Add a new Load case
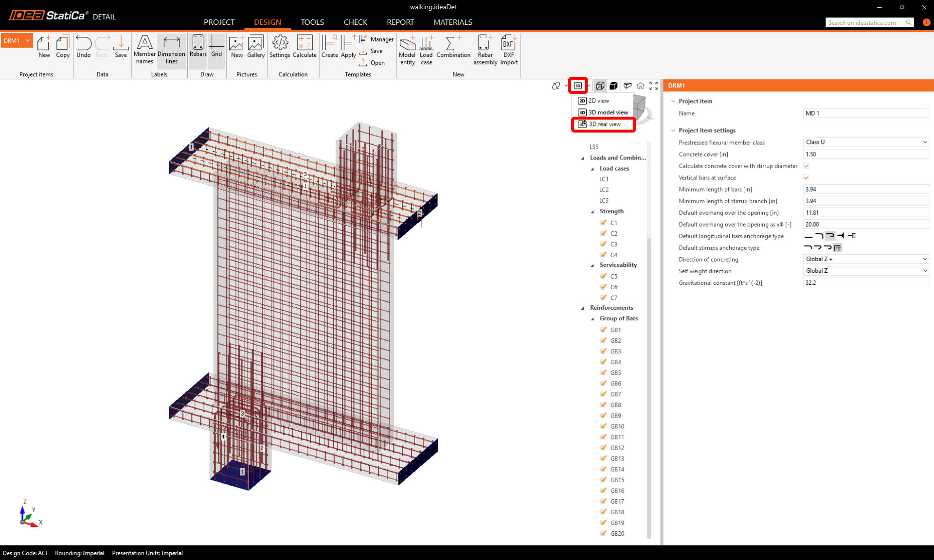This screenshot has width=934, height=560. tap(426, 49)
